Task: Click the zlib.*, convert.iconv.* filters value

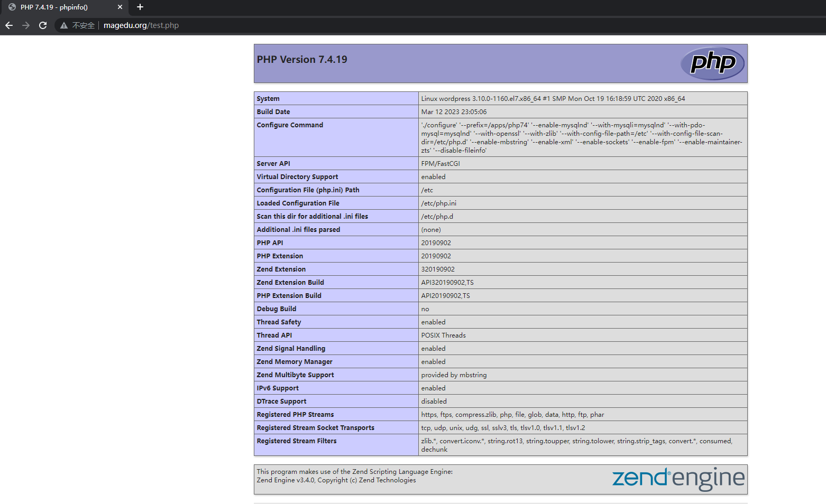Action: pyautogui.click(x=577, y=445)
